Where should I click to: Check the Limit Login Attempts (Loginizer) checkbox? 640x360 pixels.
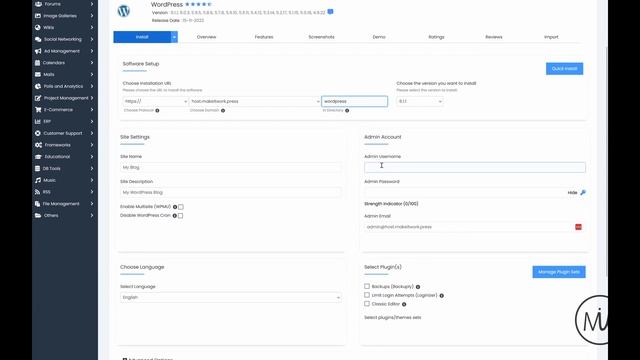click(x=367, y=295)
